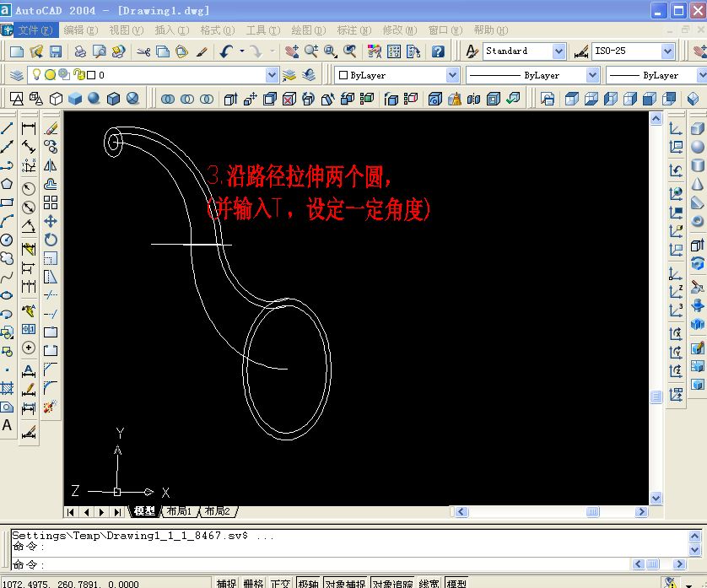Select the Copy Object tool

click(x=51, y=147)
